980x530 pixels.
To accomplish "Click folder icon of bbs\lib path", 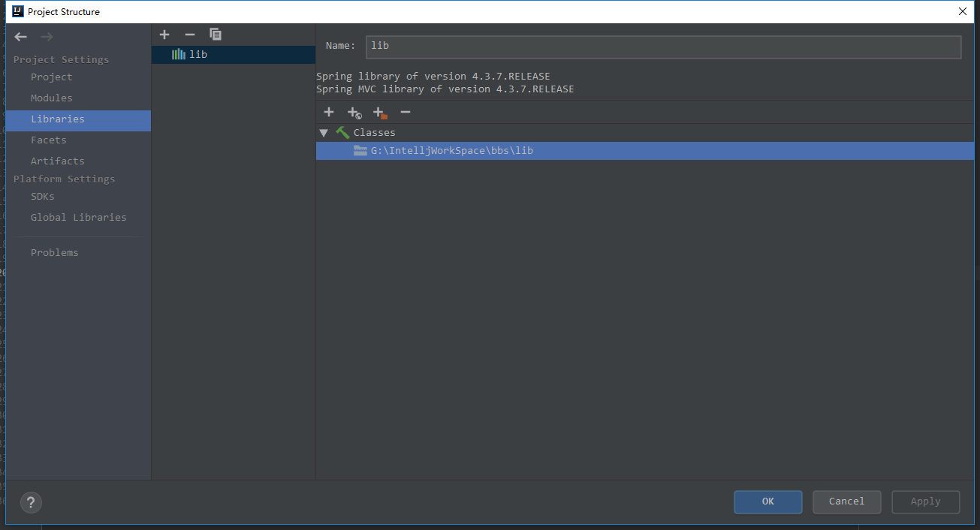I will click(360, 151).
